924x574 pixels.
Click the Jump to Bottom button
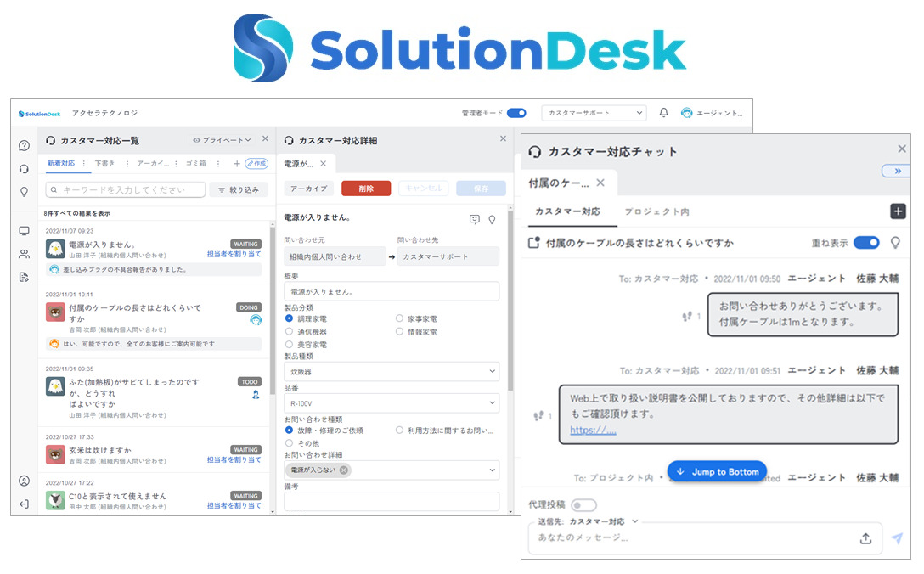coord(717,472)
